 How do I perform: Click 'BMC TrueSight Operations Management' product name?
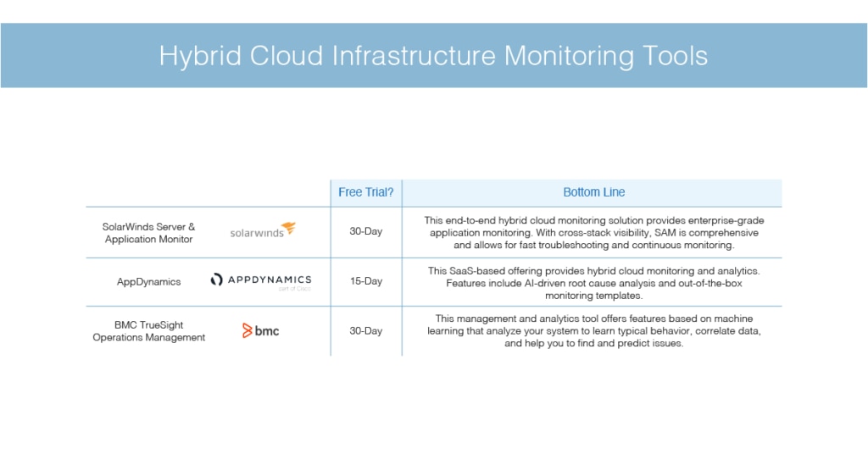pos(149,331)
